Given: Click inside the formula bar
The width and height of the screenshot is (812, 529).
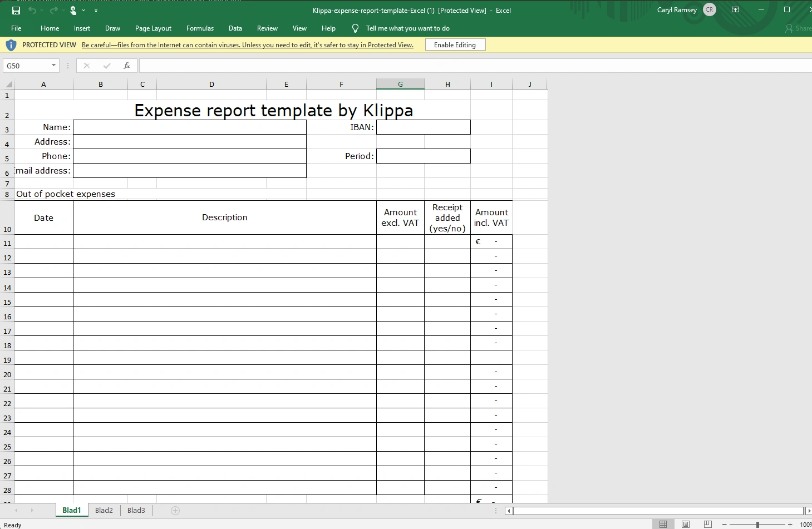Looking at the screenshot, I should tap(475, 66).
